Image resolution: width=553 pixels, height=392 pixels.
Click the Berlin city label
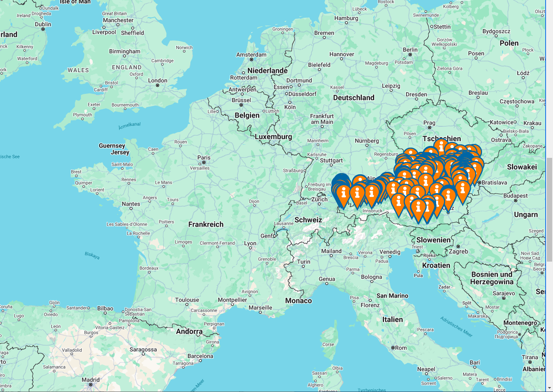click(x=410, y=50)
